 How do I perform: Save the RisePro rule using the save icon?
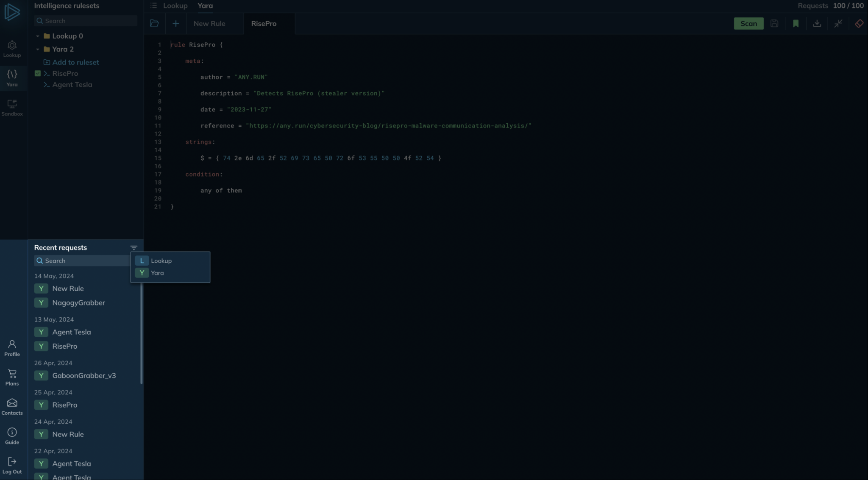click(x=774, y=23)
